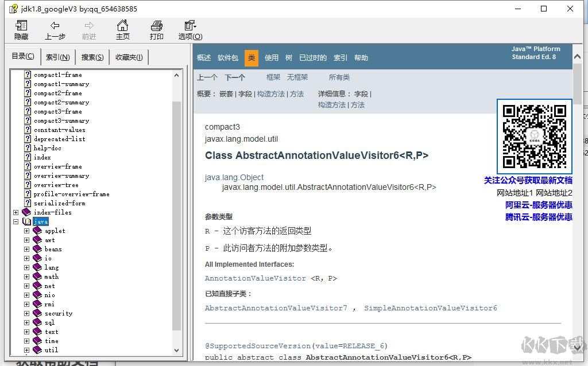This screenshot has width=588, height=366.
Task: Click the lang book icon
Action: (37, 267)
